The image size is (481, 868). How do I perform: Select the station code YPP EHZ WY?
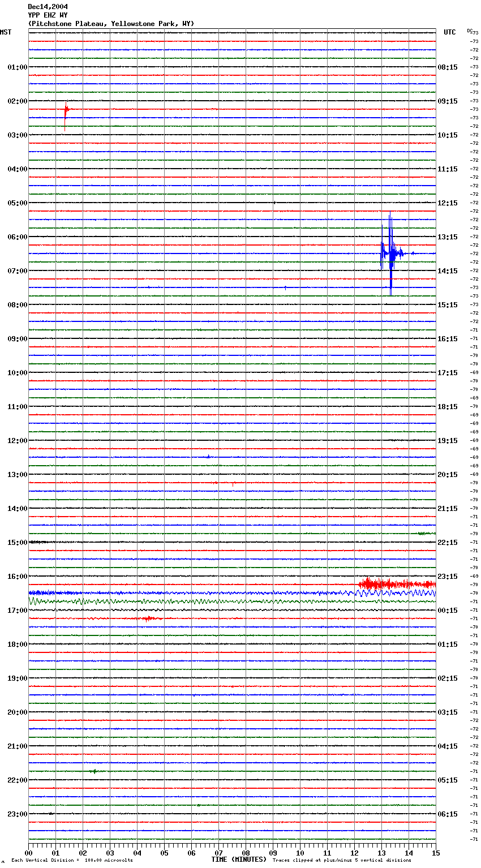48,15
